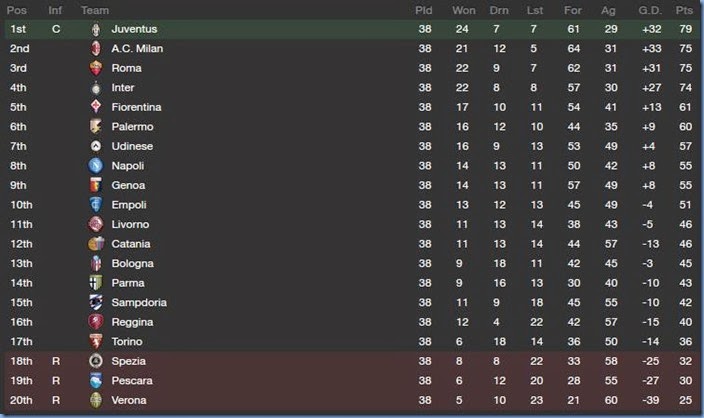The width and height of the screenshot is (704, 418).
Task: Sort table by Won column header
Action: point(463,10)
